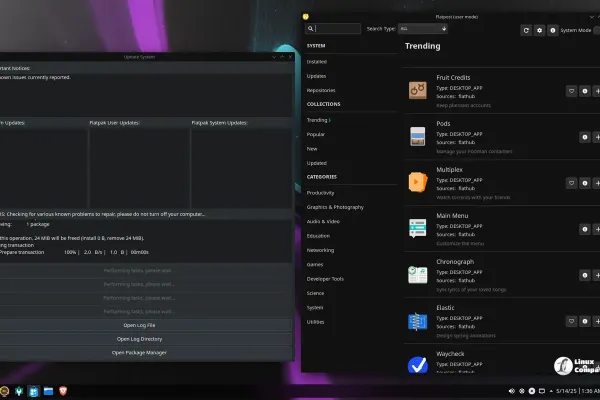
Task: Click the Fruit Credits title text
Action: pos(453,77)
